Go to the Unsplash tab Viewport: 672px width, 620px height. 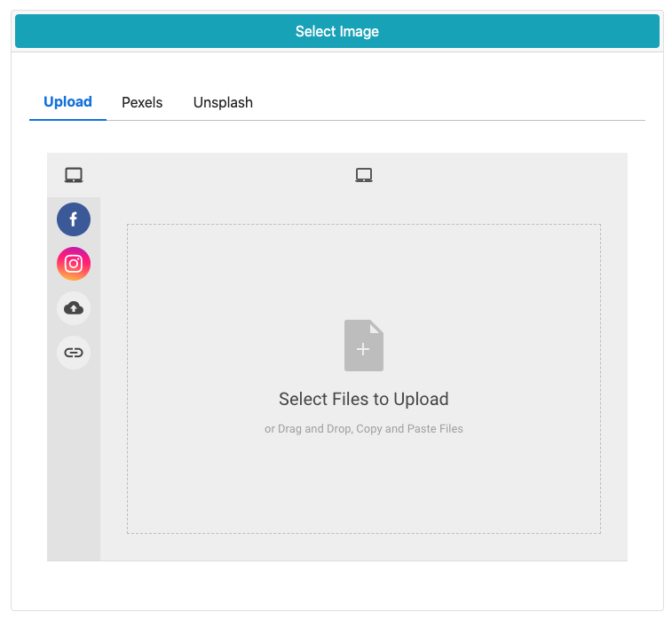point(223,103)
